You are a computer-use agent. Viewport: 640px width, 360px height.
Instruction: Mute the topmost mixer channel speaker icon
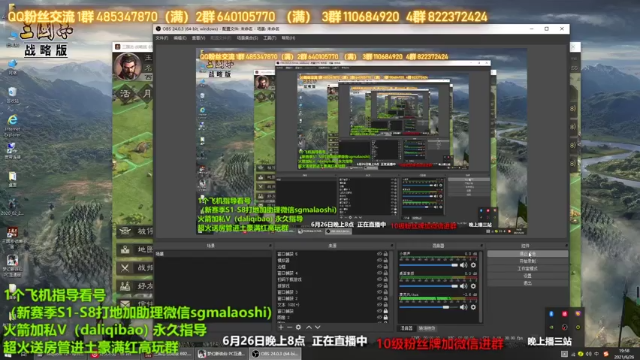point(464,265)
